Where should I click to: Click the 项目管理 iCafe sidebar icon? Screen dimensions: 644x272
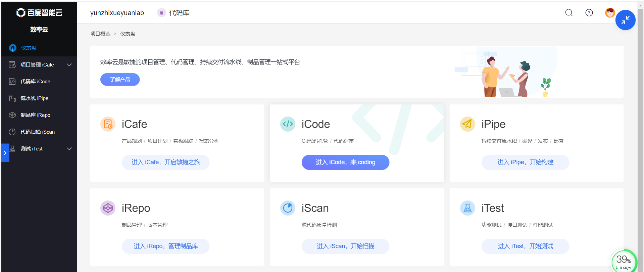coord(12,65)
